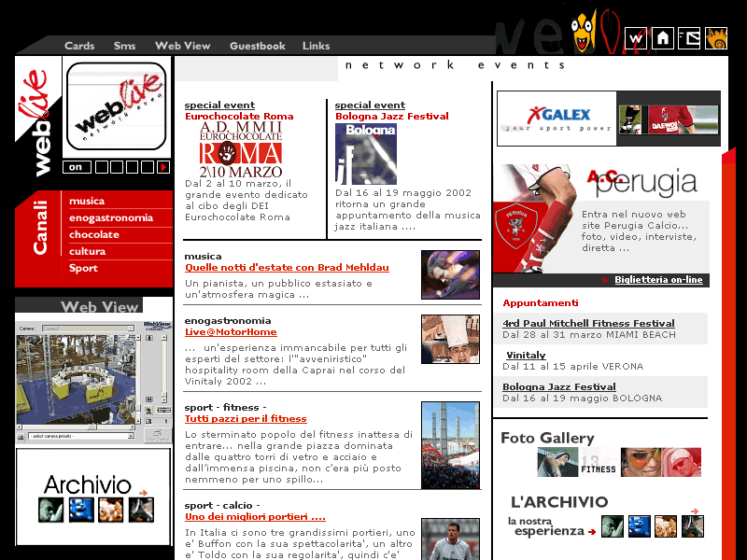This screenshot has height=560, width=747.
Task: Click the Eurochocolate Roma event logo
Action: [x=241, y=149]
